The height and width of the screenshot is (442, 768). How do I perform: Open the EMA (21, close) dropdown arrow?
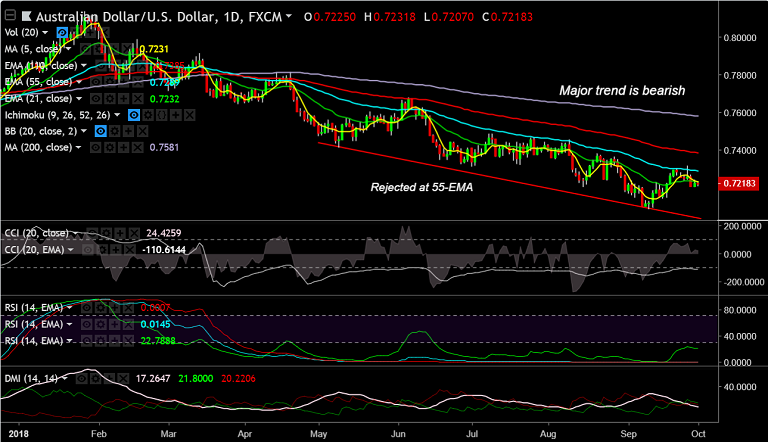click(x=79, y=98)
